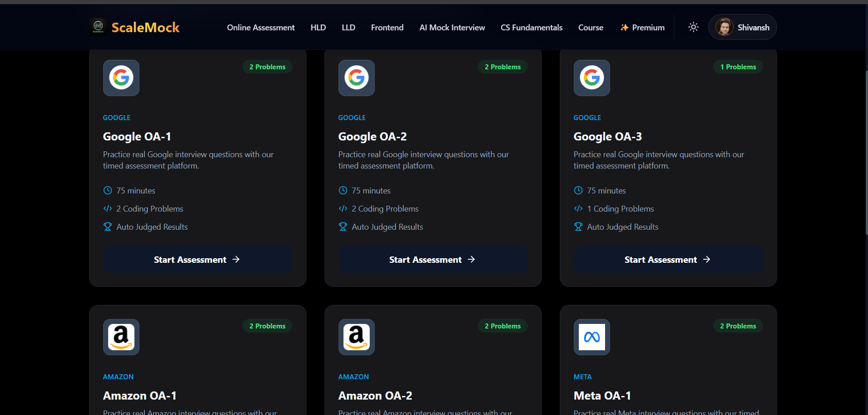Go to the AI Mock Interview page

452,28
